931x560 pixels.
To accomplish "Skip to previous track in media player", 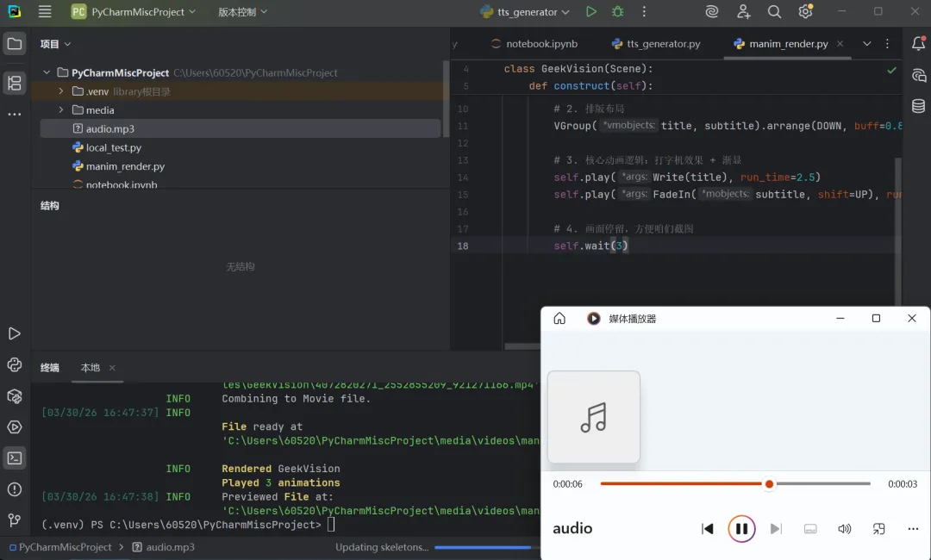I will click(x=707, y=529).
